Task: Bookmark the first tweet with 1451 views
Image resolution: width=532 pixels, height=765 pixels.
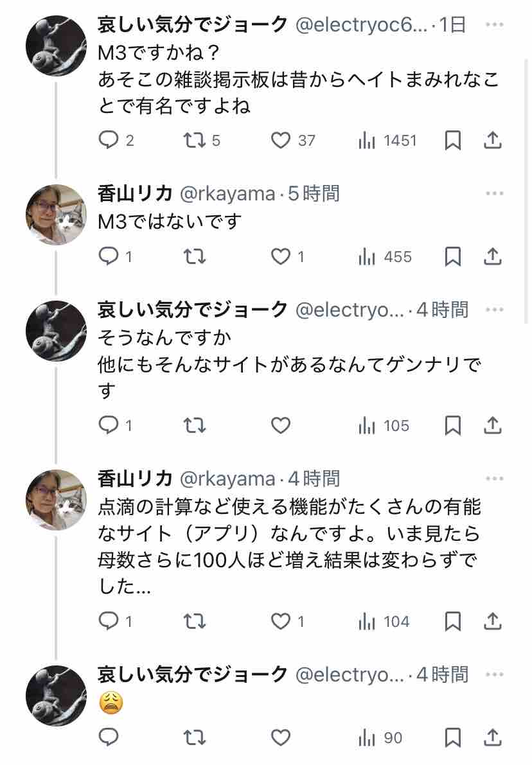Action: pyautogui.click(x=453, y=140)
